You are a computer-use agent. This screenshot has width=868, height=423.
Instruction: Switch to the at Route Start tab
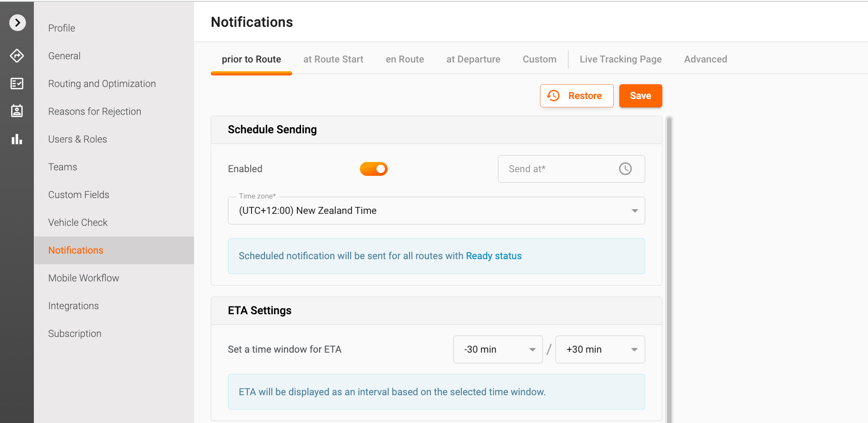(333, 59)
